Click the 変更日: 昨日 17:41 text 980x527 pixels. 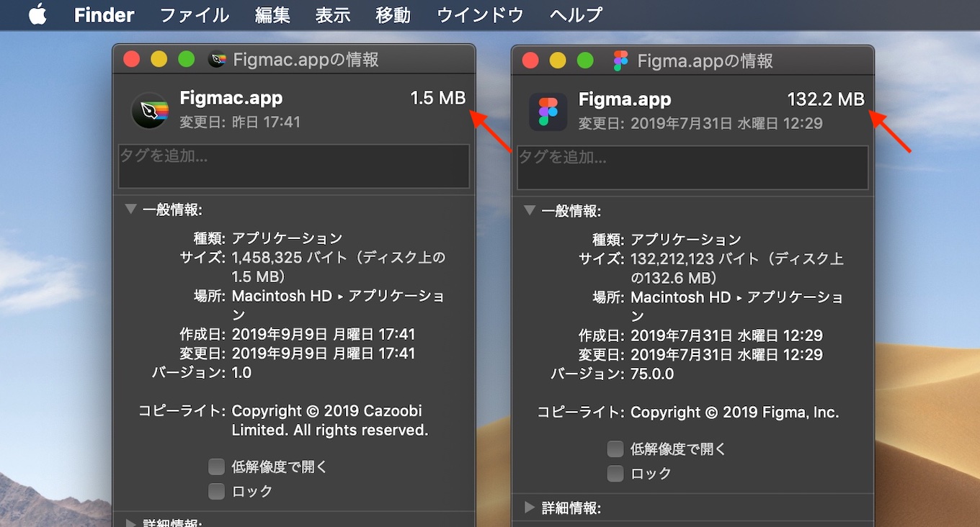240,122
